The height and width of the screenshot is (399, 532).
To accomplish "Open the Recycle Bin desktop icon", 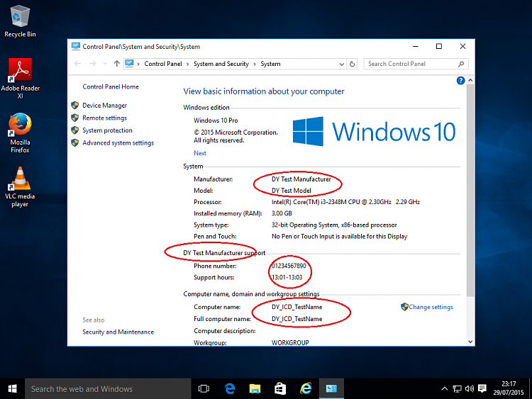I will point(20,21).
